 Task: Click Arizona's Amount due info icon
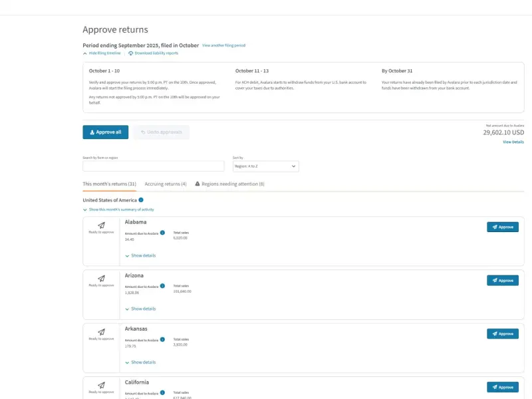162,286
